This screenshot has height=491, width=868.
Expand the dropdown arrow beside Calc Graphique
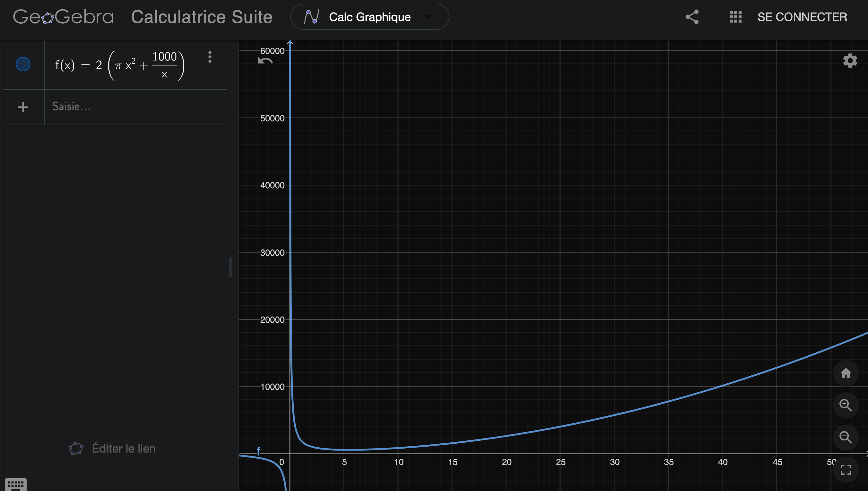pos(428,17)
